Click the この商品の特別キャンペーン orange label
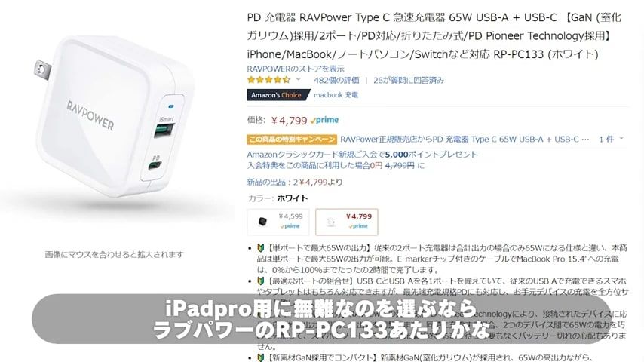This screenshot has height=362, width=644. [x=292, y=140]
